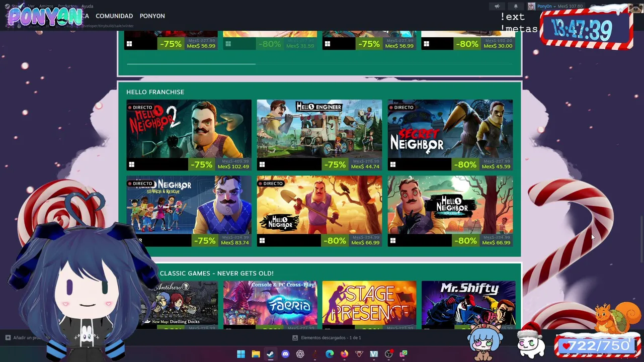644x362 pixels.
Task: Open the PONY0N profile tab
Action: [x=152, y=16]
